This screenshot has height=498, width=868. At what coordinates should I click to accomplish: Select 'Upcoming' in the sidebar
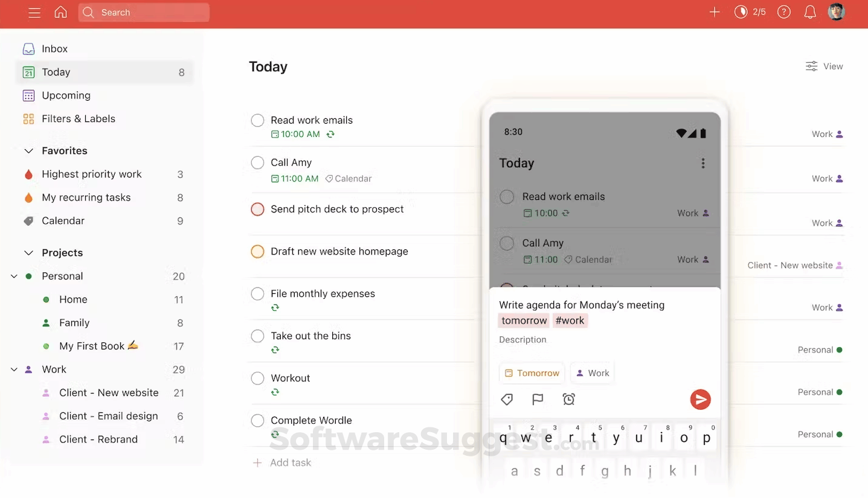pos(65,95)
